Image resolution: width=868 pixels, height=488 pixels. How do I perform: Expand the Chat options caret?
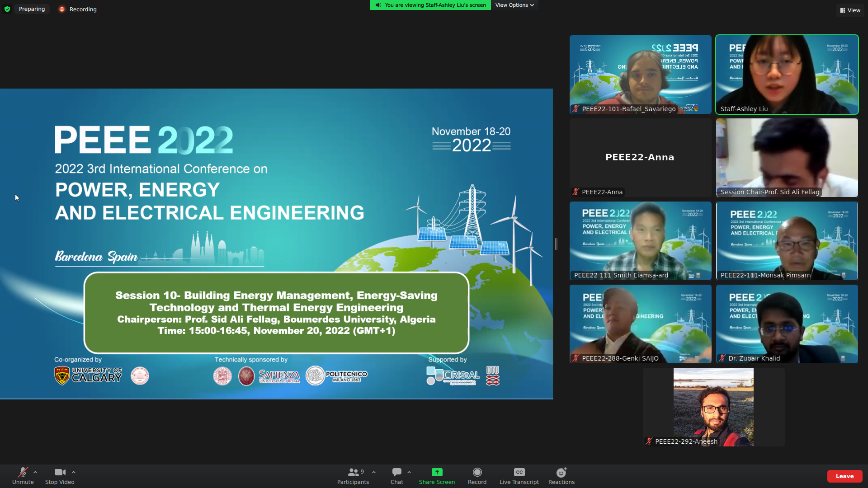tap(409, 472)
